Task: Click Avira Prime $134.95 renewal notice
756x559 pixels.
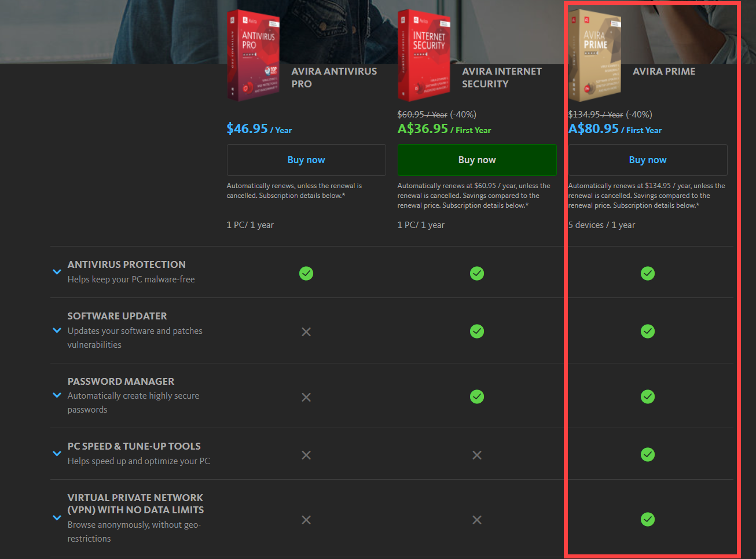Action: (x=647, y=196)
